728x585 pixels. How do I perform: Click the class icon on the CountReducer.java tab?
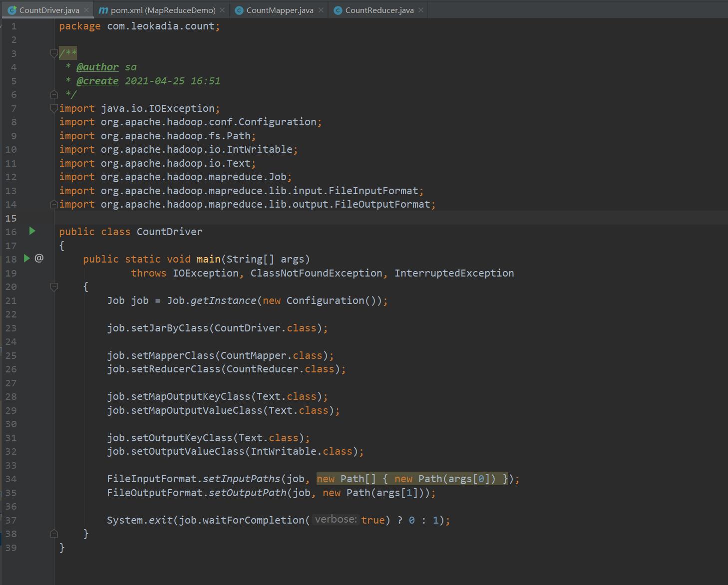coord(338,10)
